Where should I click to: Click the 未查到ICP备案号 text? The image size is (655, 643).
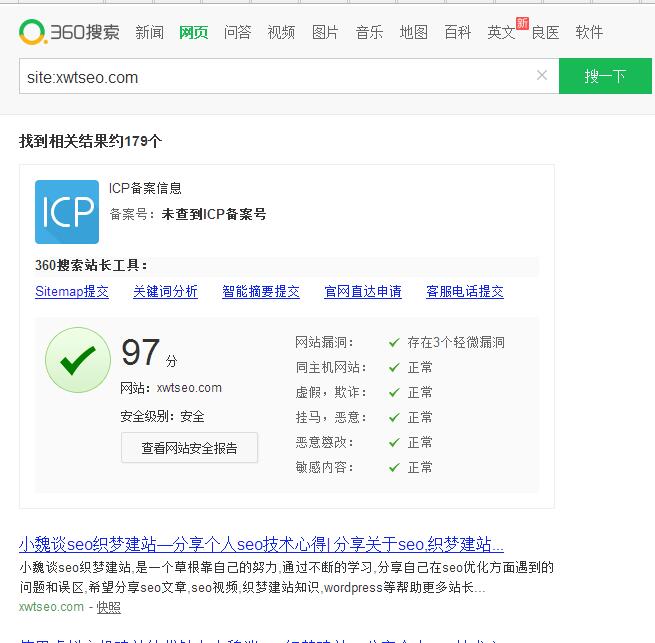pyautogui.click(x=214, y=214)
